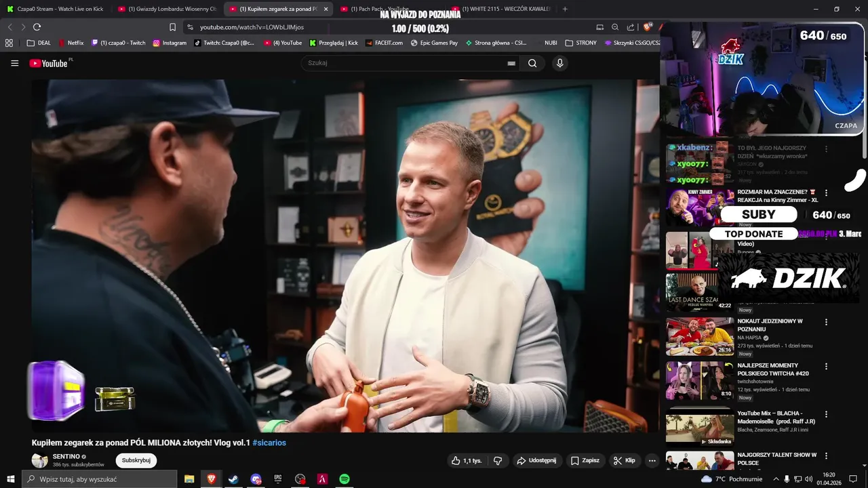Image resolution: width=868 pixels, height=488 pixels.
Task: Open the STRONY bookmarks folder
Action: click(x=581, y=43)
